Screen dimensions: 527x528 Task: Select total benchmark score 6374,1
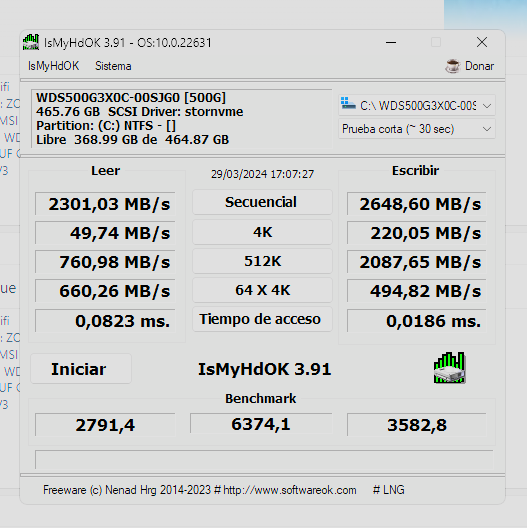(x=261, y=424)
